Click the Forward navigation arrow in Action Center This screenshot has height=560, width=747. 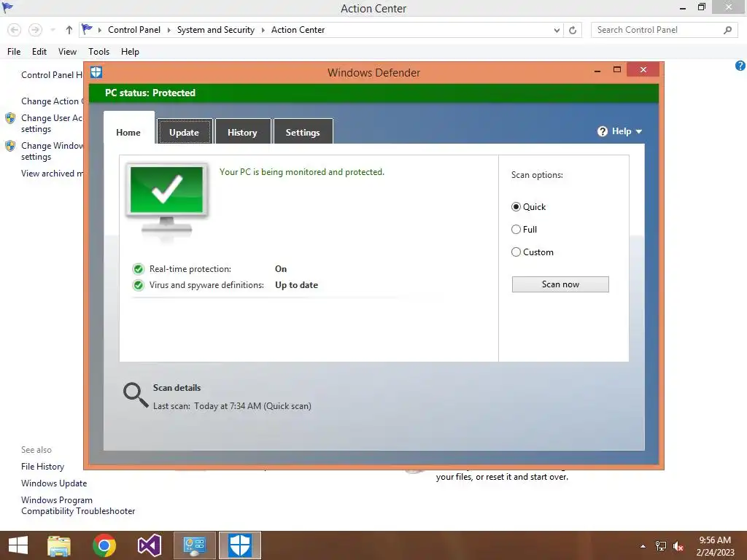[35, 30]
